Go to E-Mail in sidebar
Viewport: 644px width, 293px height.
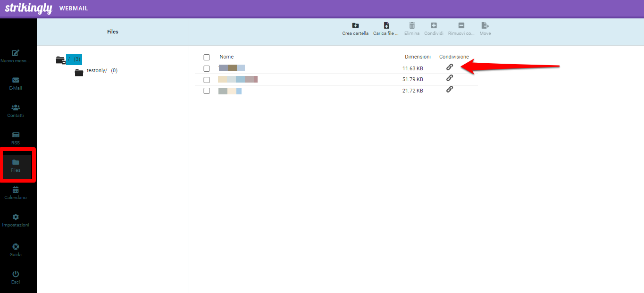coord(16,84)
